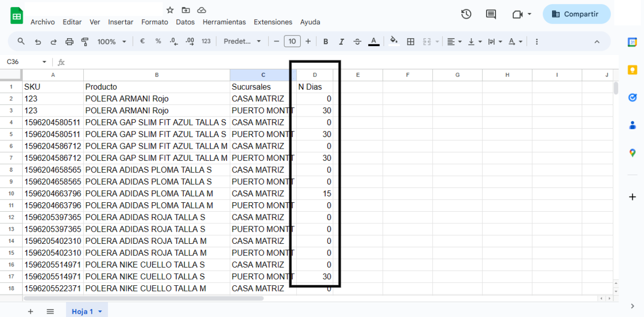
Task: Open Ver menu
Action: [x=95, y=22]
